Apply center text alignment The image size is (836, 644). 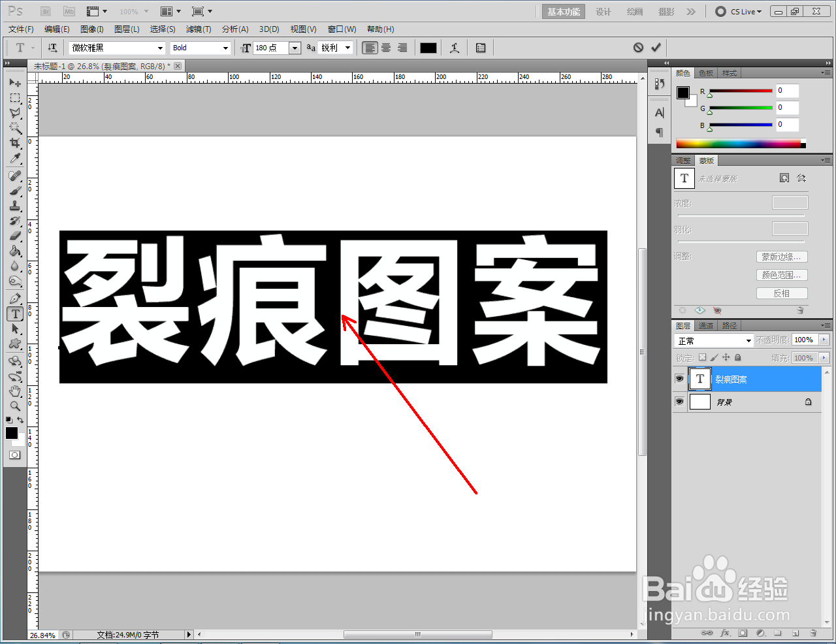pyautogui.click(x=385, y=47)
